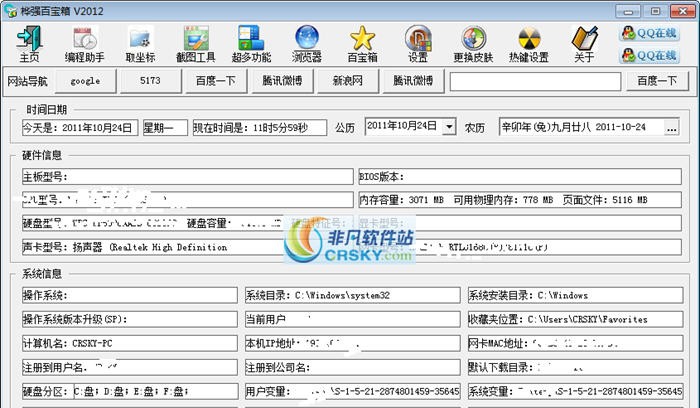The height and width of the screenshot is (408, 700).
Task: Start the 截图工具 screenshot tool
Action: point(196,44)
